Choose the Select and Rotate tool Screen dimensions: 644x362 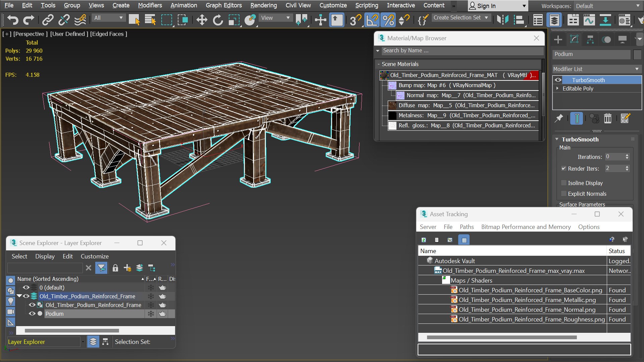pos(218,20)
